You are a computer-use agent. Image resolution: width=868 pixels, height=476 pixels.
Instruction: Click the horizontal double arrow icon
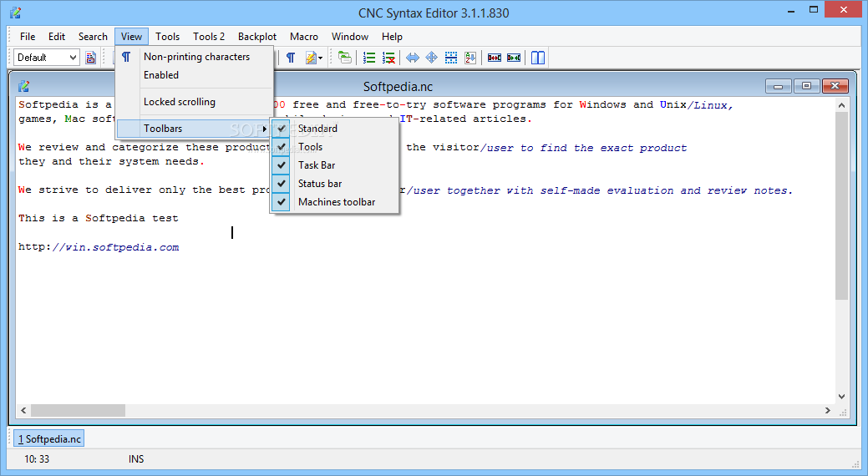click(x=413, y=58)
